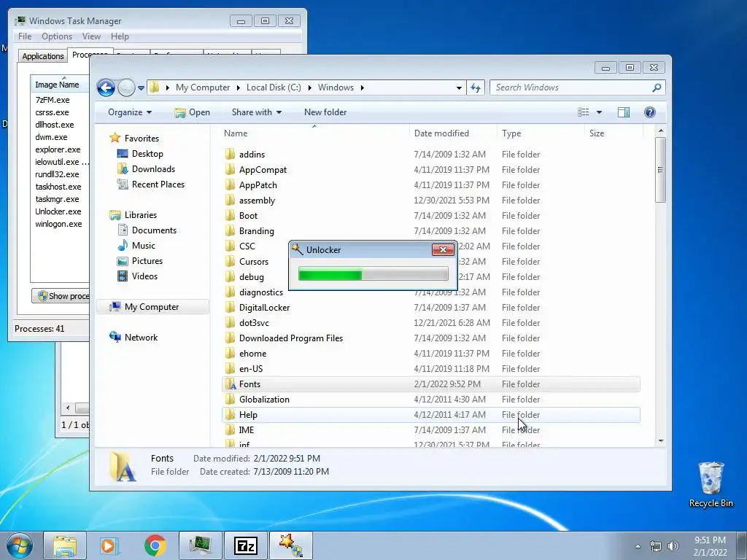Viewport: 747px width, 560px height.
Task: Open Help menu in Task Manager
Action: (120, 36)
